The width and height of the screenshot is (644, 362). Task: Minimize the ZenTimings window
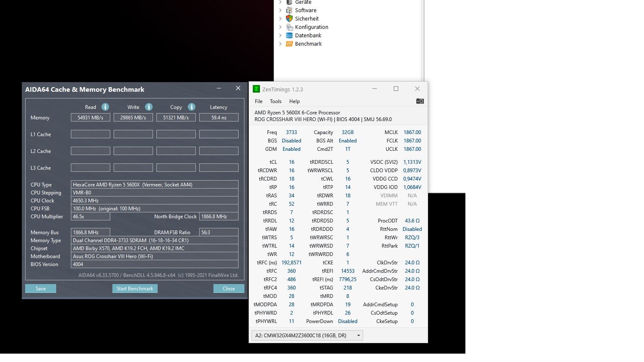point(374,89)
